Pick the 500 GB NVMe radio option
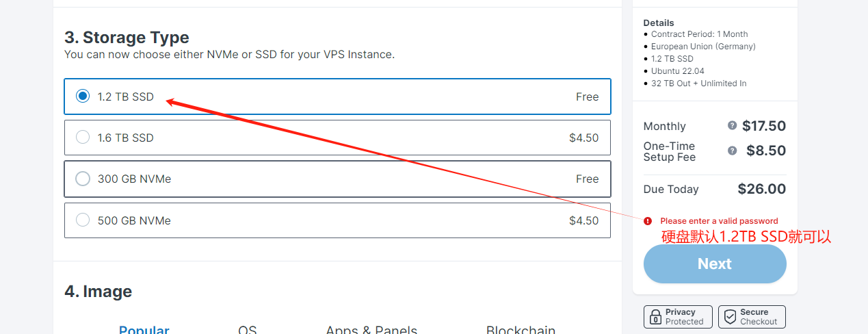The image size is (868, 334). pos(83,220)
